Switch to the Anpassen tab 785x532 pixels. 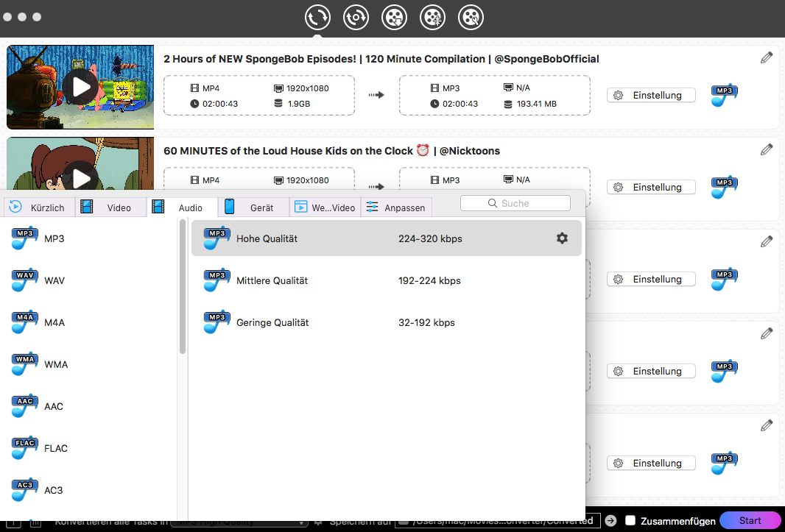coord(396,208)
